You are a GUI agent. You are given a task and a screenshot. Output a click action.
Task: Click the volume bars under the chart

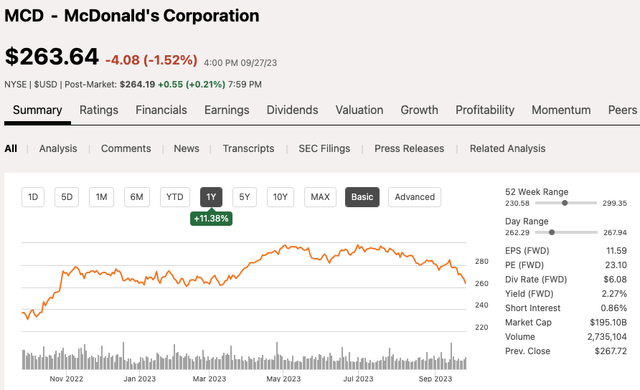tap(244, 357)
